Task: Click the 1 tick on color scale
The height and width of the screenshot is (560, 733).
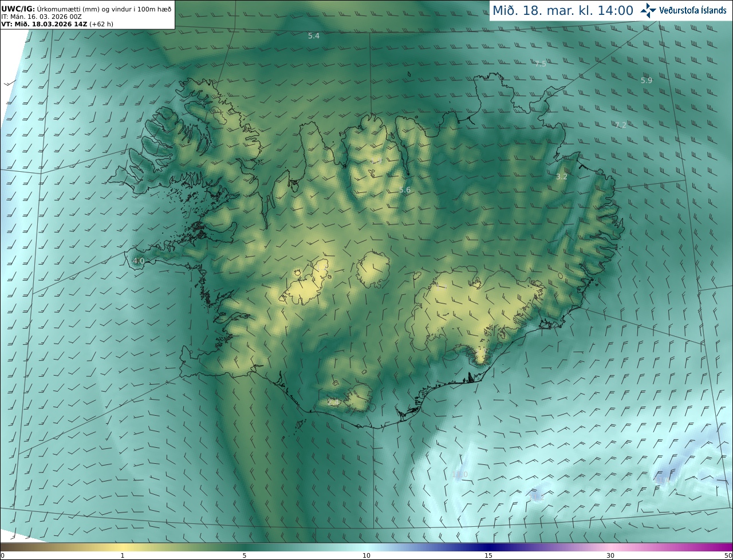Action: (x=123, y=555)
